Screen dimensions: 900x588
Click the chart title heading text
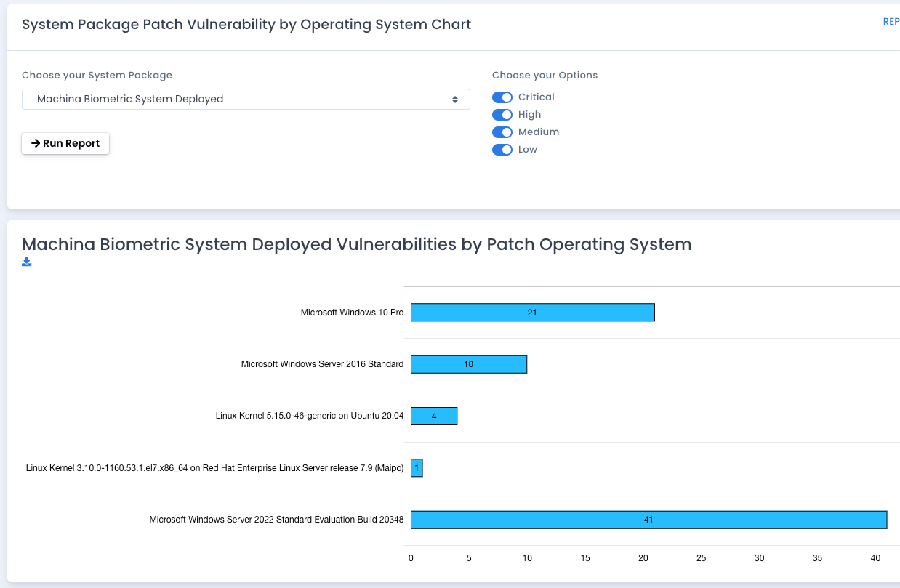click(x=357, y=244)
